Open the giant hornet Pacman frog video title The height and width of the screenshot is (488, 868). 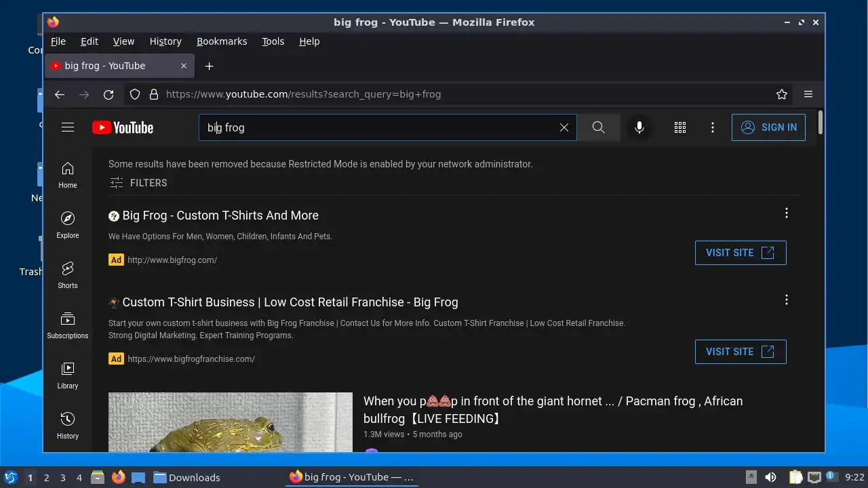point(553,410)
